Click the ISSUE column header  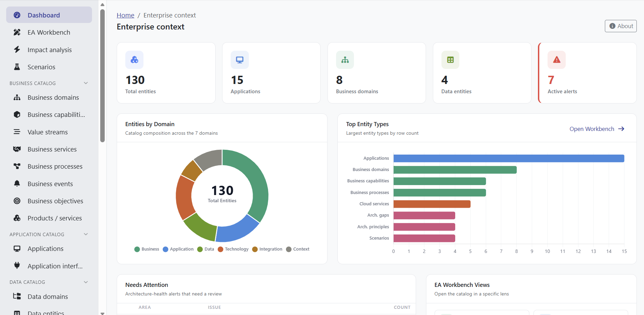point(214,307)
